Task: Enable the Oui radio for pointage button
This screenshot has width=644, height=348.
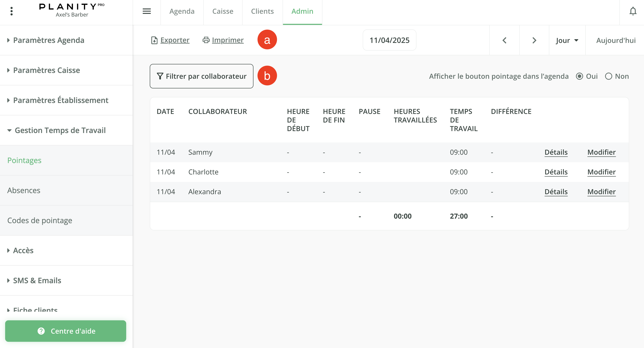Action: click(580, 76)
